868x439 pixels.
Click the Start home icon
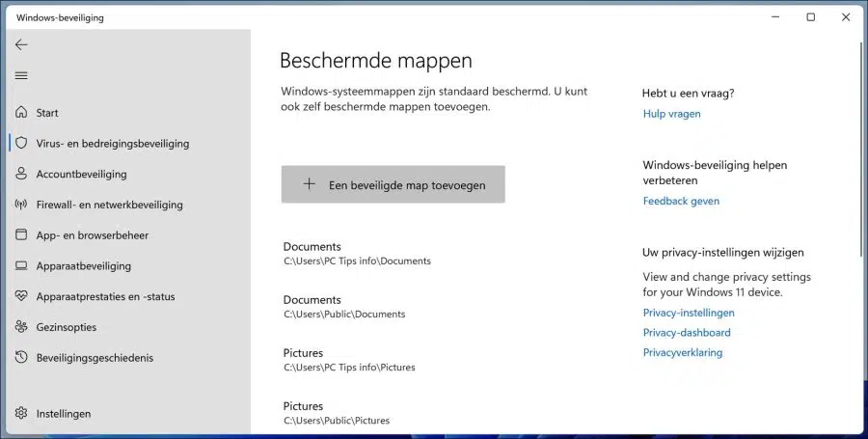(x=21, y=112)
